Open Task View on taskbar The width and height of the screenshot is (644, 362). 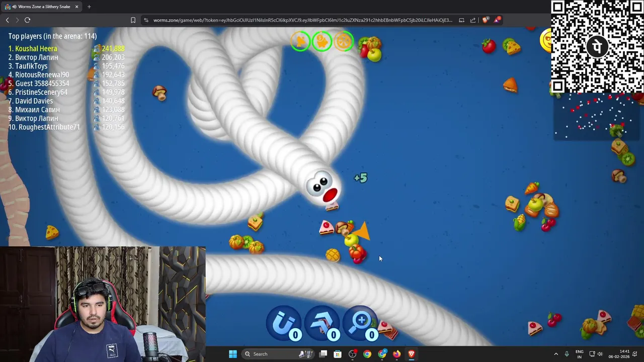pyautogui.click(x=324, y=354)
